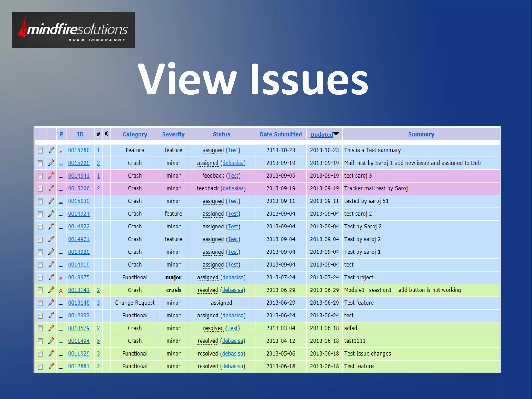Image resolution: width=532 pixels, height=399 pixels.
Task: Click pencil icon for issue 0013975
Action: (51, 277)
